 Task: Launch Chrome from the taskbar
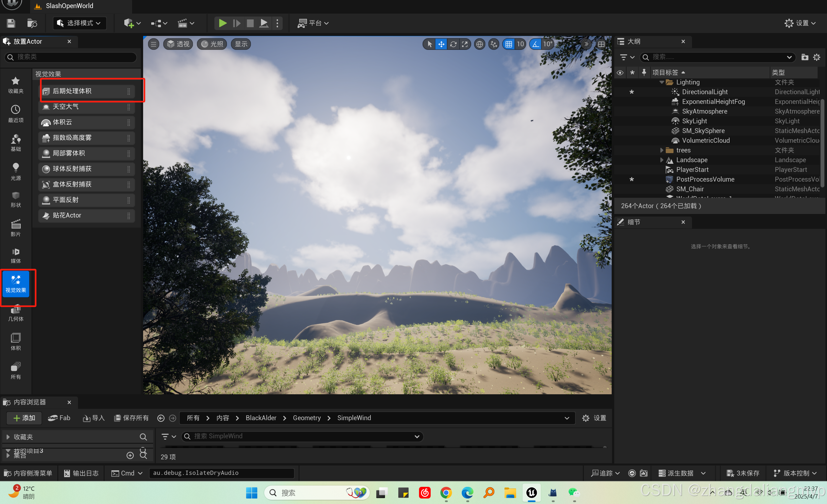point(446,493)
